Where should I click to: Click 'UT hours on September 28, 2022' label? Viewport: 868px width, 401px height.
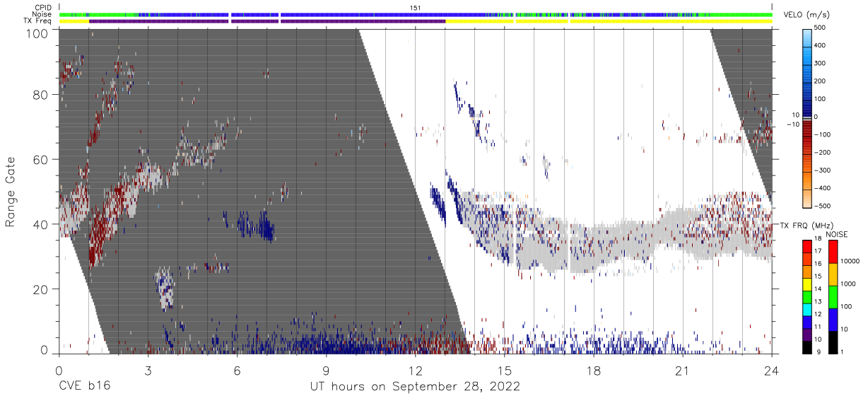point(415,386)
